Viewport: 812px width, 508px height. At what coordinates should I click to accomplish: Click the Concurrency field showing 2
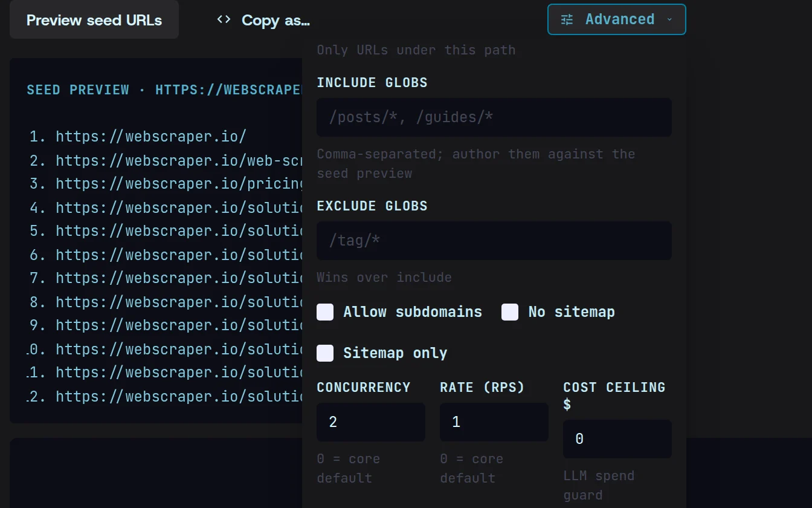371,422
